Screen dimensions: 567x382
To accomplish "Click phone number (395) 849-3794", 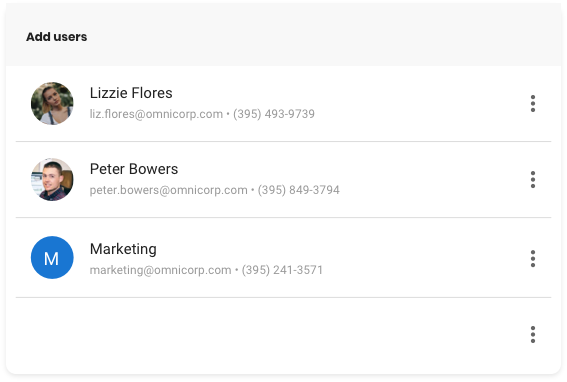I will click(x=299, y=190).
